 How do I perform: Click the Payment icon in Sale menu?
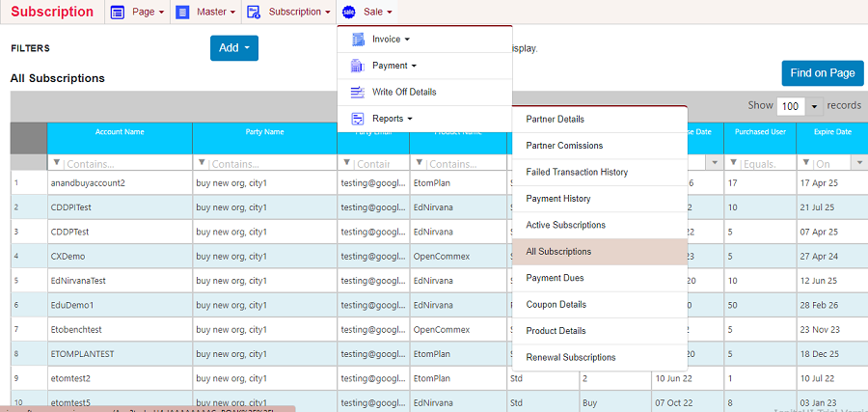tap(357, 66)
